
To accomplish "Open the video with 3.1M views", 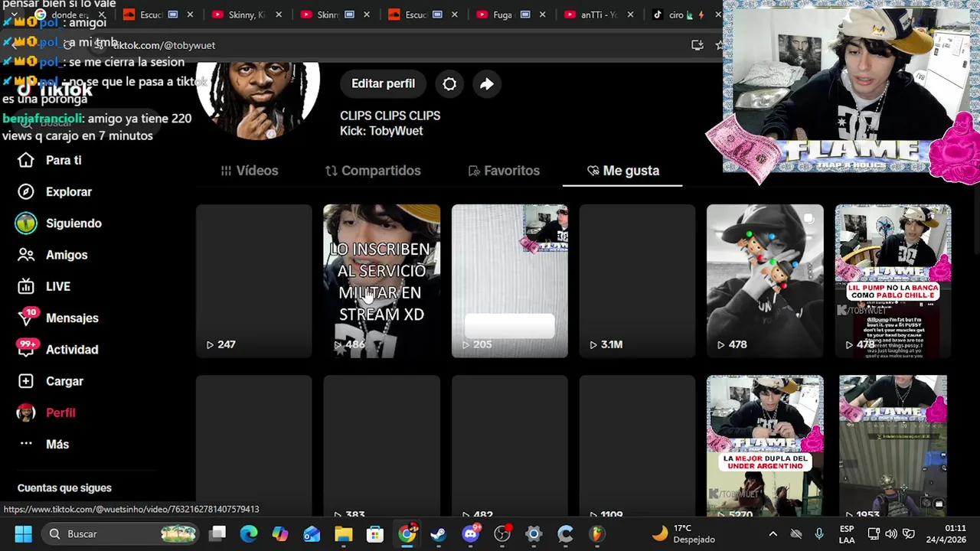I will 637,281.
